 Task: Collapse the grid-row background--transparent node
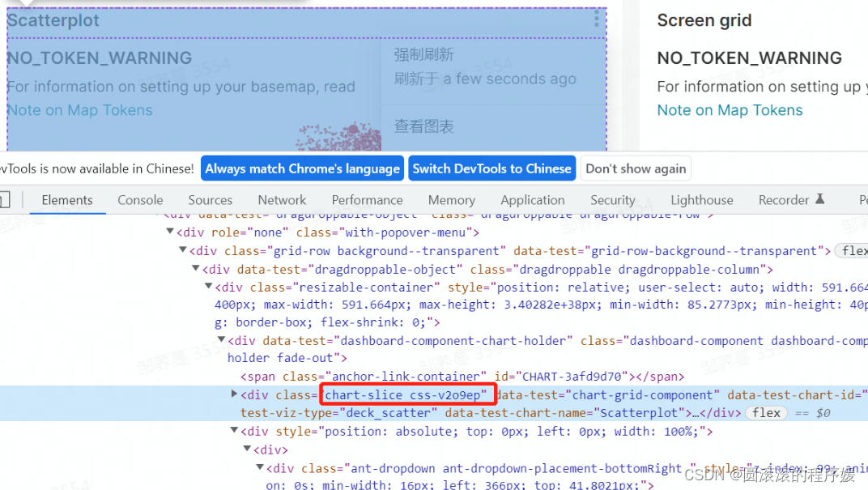point(183,249)
